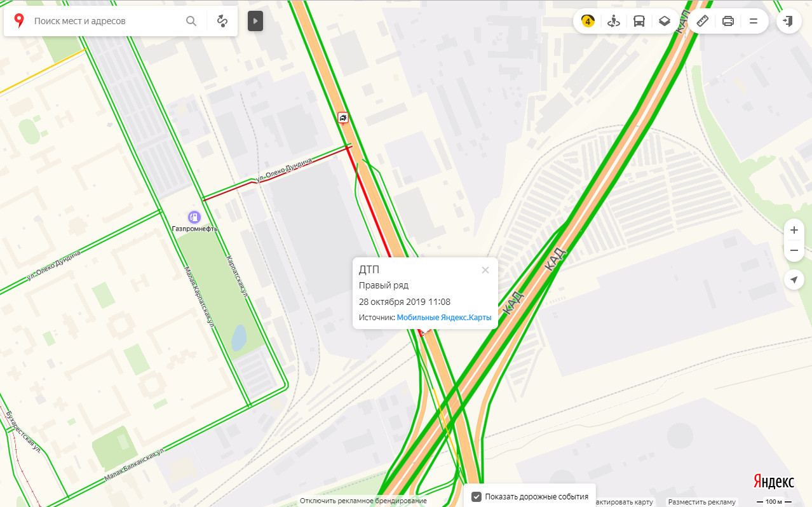Screen dimensions: 812x507
Task: Open street panoramas mode
Action: coord(614,21)
